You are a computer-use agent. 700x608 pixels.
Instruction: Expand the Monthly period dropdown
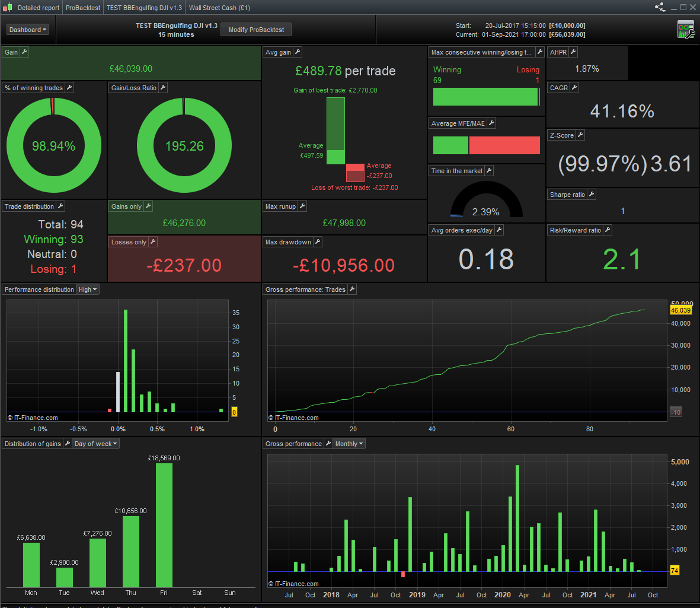click(x=349, y=444)
